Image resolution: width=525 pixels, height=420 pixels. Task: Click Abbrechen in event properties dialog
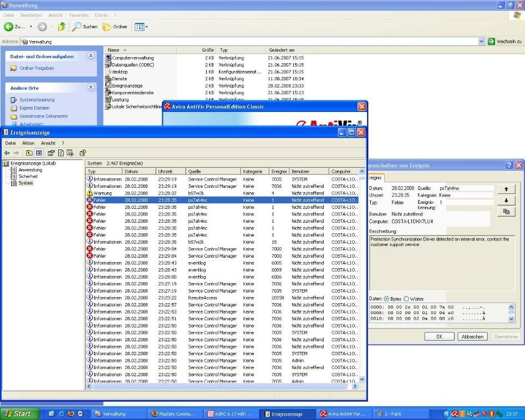472,336
